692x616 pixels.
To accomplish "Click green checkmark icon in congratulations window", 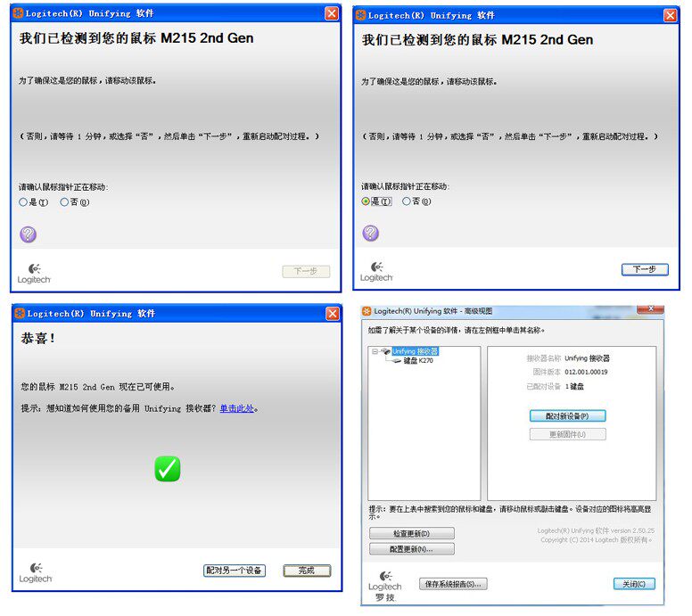I will 168,469.
